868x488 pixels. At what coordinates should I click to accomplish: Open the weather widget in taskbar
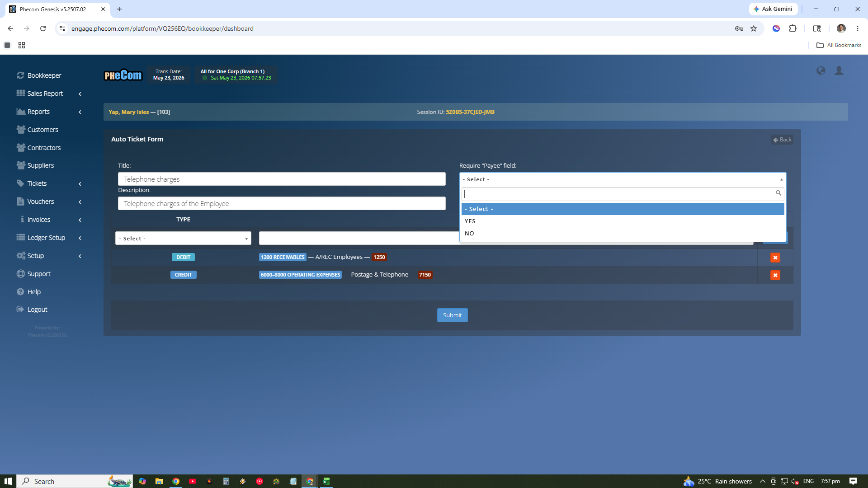(717, 481)
